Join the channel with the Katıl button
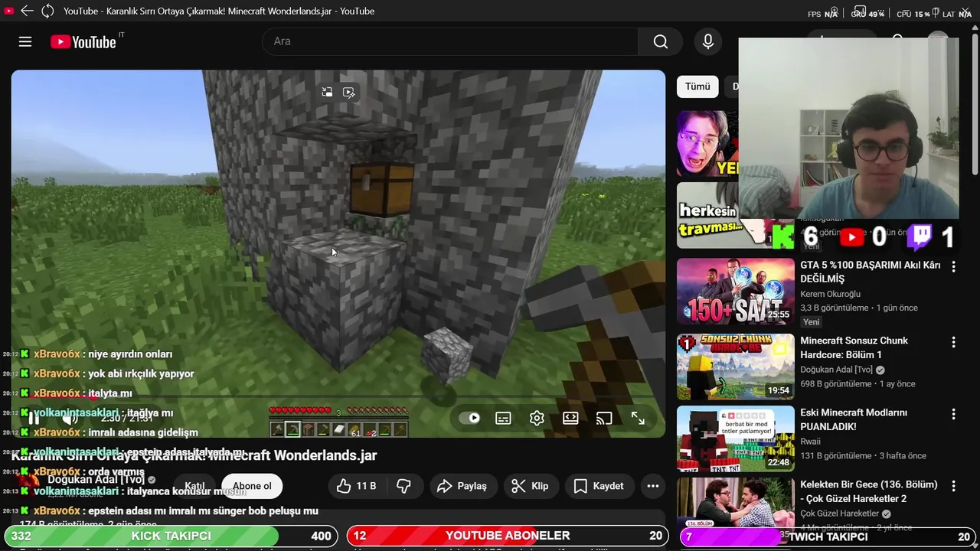This screenshot has height=551, width=980. pyautogui.click(x=194, y=486)
